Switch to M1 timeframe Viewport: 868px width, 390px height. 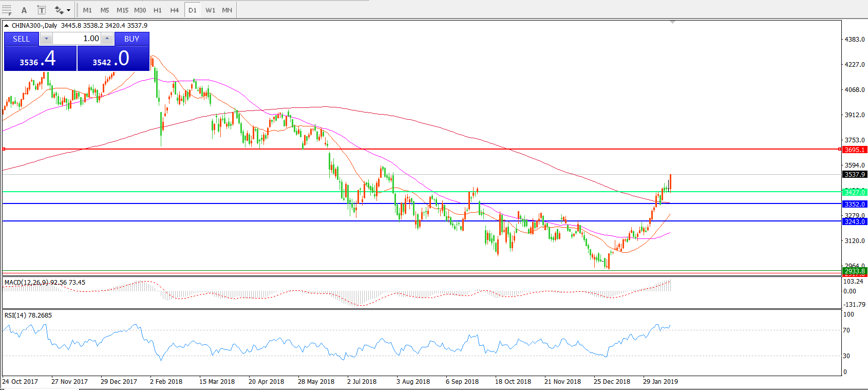point(87,10)
